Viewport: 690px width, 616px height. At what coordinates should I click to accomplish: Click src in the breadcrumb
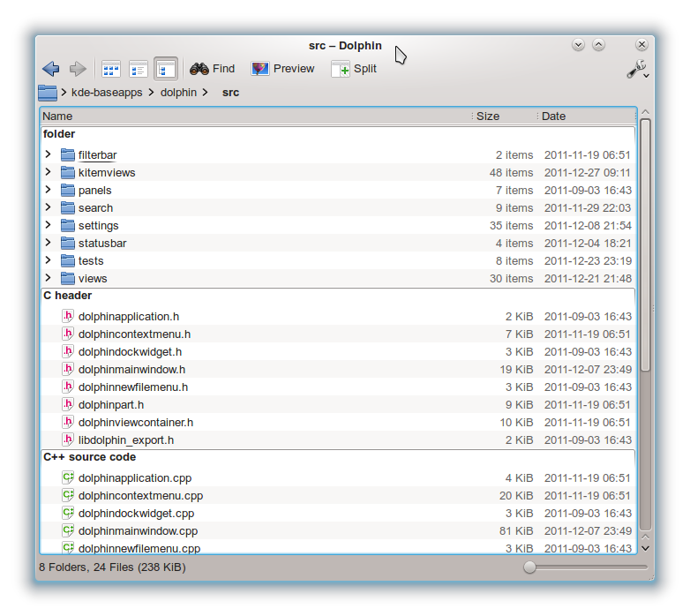[x=230, y=93]
